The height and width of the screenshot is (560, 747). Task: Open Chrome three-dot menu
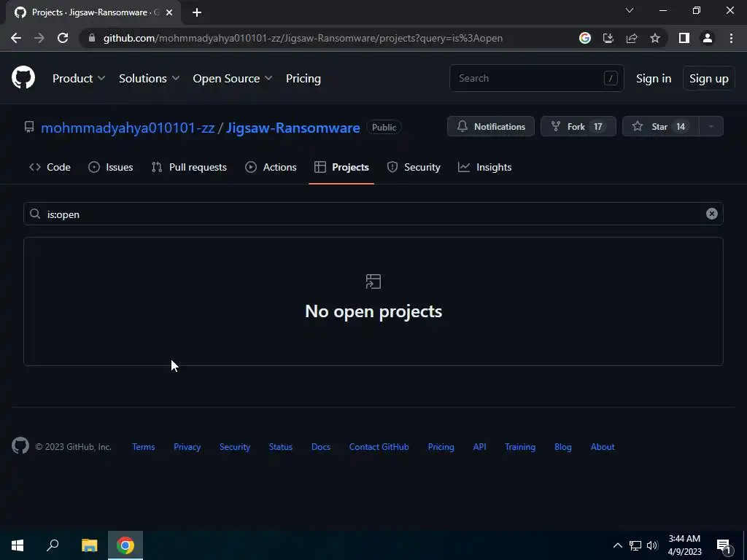click(x=731, y=38)
